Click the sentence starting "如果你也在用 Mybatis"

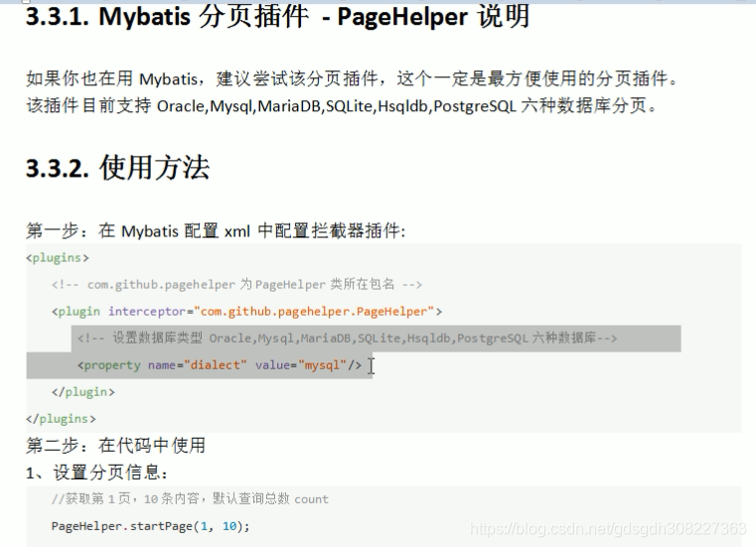coord(353,78)
